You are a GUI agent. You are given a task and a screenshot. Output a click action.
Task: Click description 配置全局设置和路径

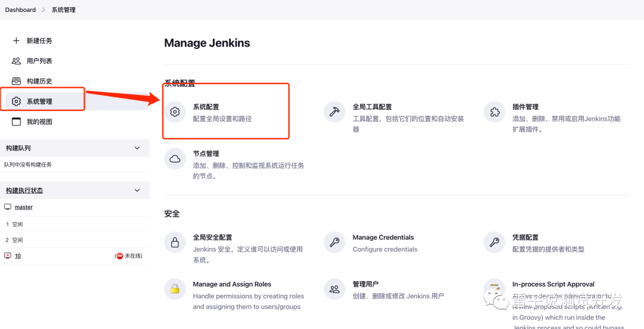[x=222, y=119]
